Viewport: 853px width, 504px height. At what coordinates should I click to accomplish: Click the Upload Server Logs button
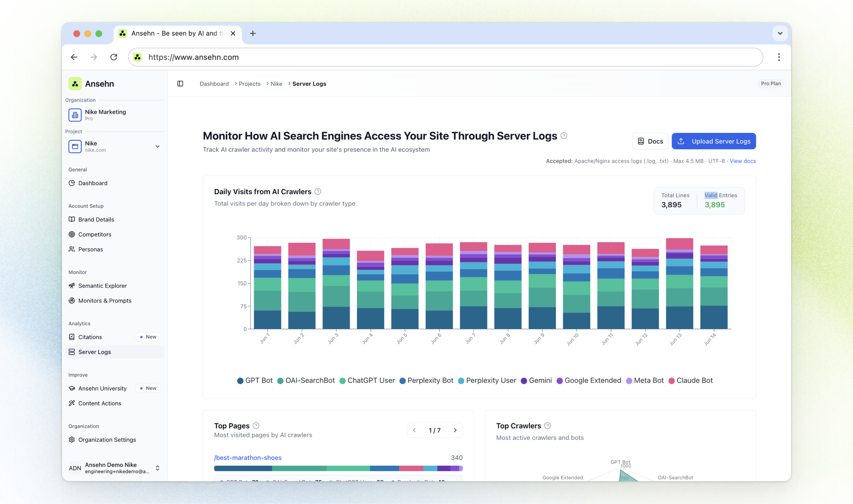(713, 141)
